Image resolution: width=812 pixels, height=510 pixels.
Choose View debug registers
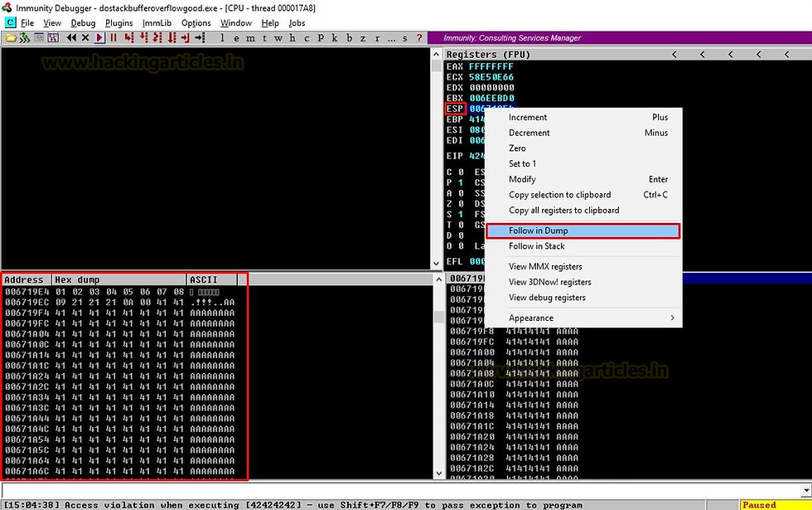[x=583, y=298]
